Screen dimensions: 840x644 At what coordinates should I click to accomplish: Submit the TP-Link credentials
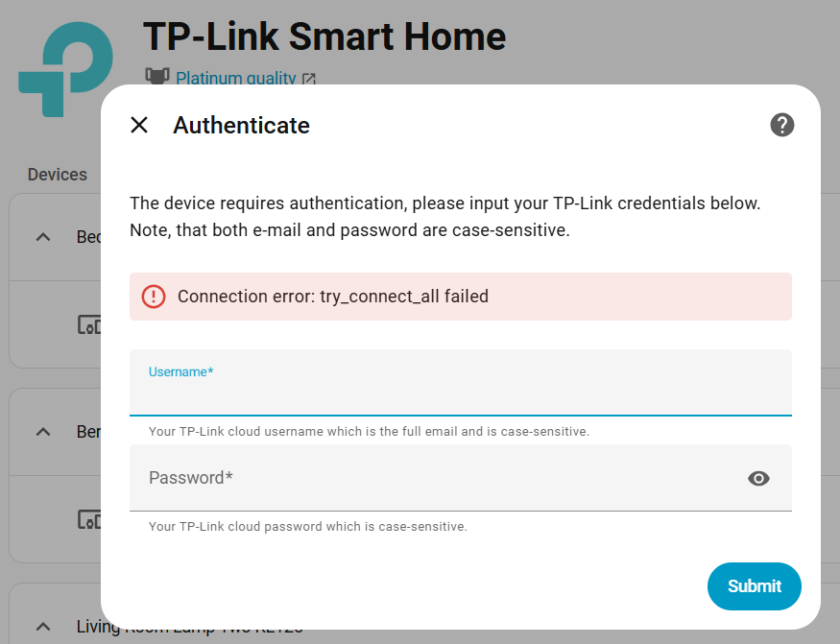[x=754, y=586]
